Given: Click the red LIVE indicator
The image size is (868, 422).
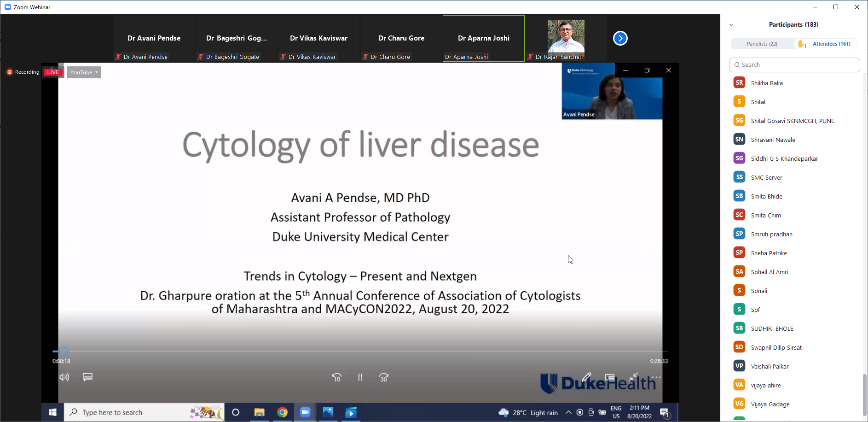Looking at the screenshot, I should click(x=53, y=72).
